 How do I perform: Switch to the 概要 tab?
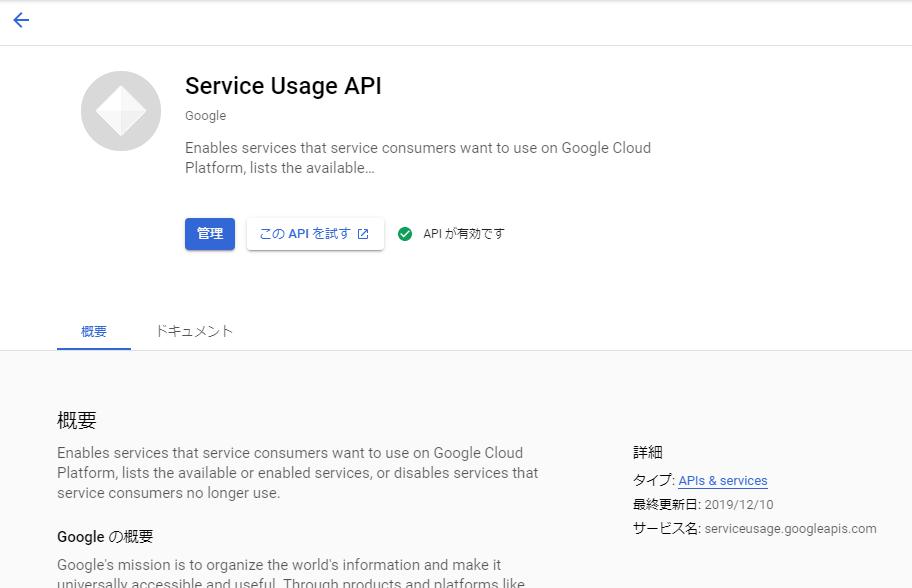click(x=94, y=332)
